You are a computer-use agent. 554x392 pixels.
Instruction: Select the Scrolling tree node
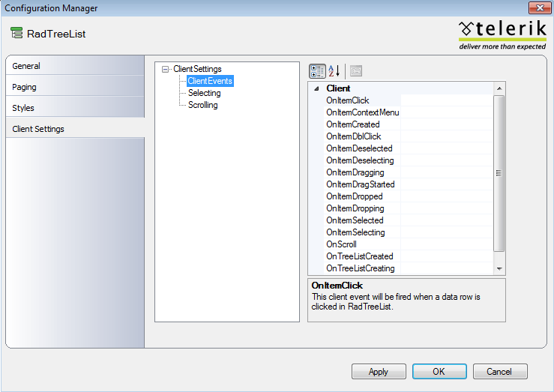pyautogui.click(x=203, y=105)
